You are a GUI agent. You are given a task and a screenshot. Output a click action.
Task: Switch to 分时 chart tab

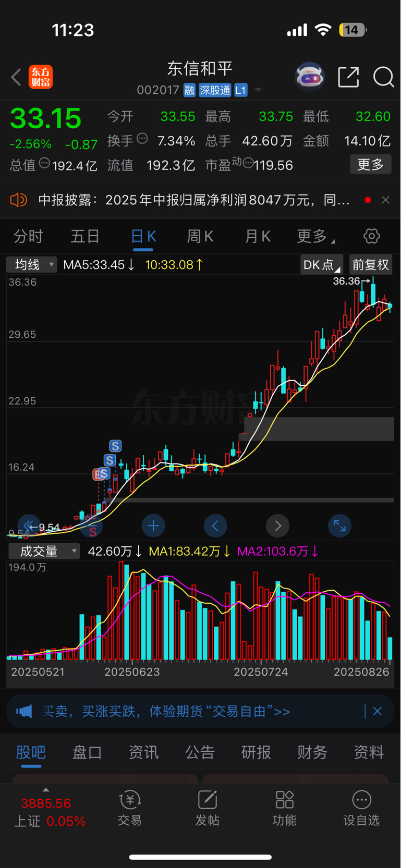[28, 236]
